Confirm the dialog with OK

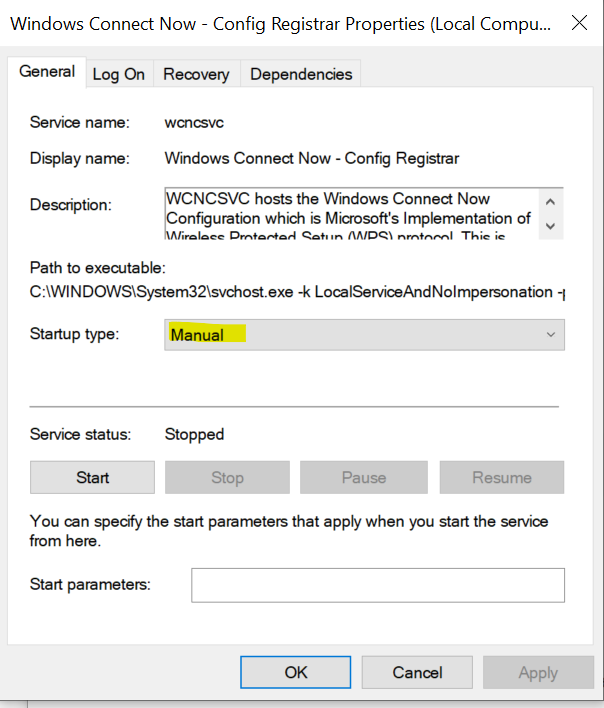point(296,672)
